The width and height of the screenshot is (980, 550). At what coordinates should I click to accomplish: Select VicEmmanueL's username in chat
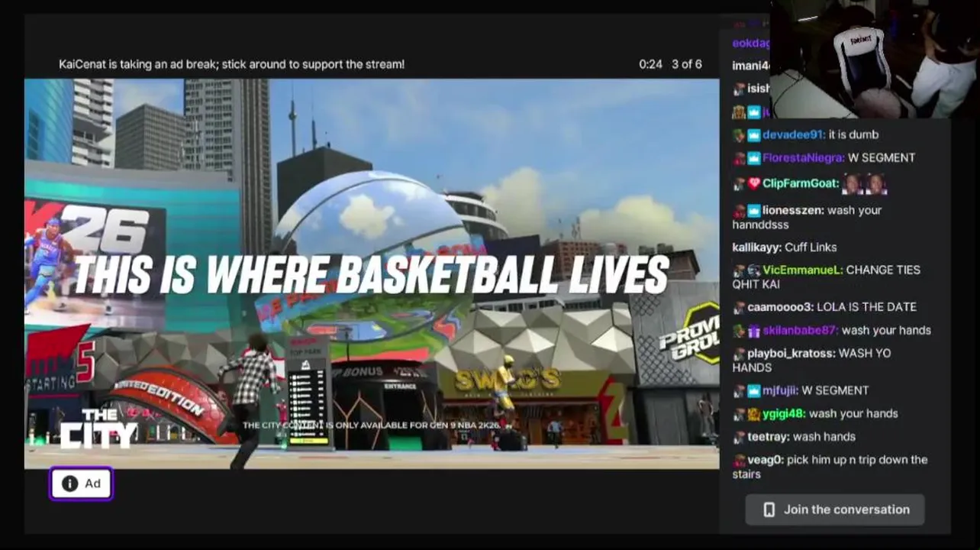pyautogui.click(x=801, y=270)
